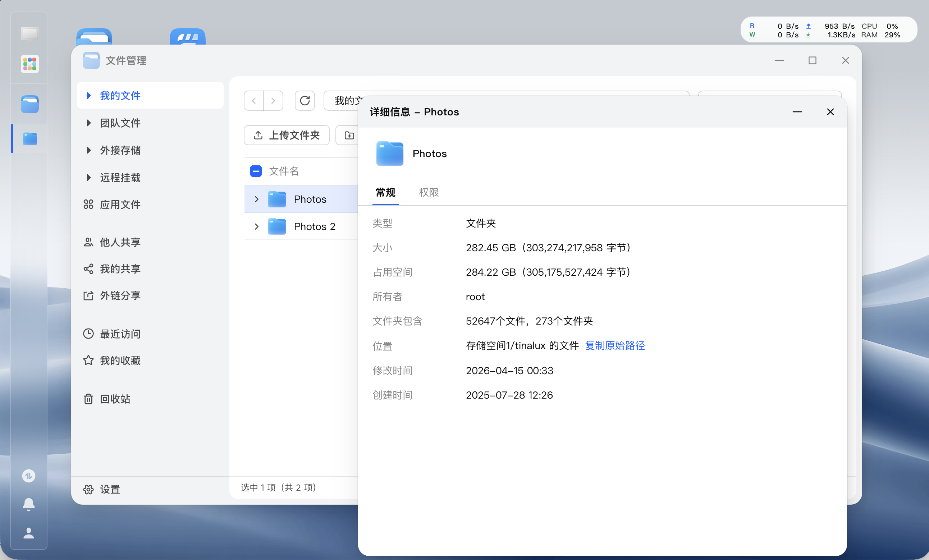The image size is (929, 560).
Task: Toggle the select-all checkbox in the file list
Action: tap(256, 171)
